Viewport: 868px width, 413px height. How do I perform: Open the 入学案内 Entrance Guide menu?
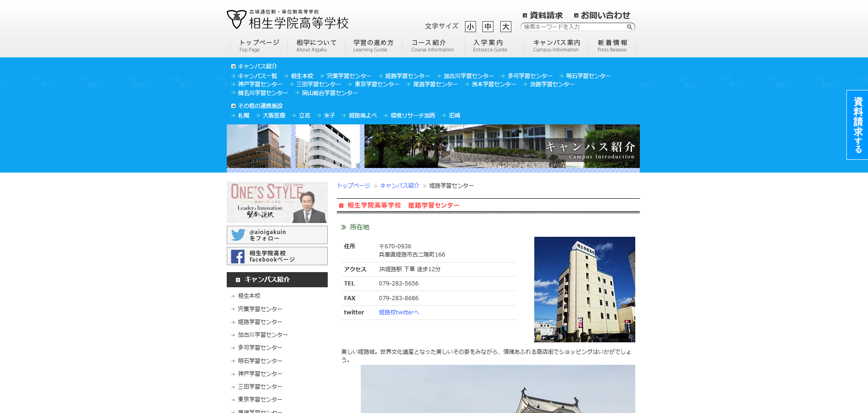click(x=490, y=45)
